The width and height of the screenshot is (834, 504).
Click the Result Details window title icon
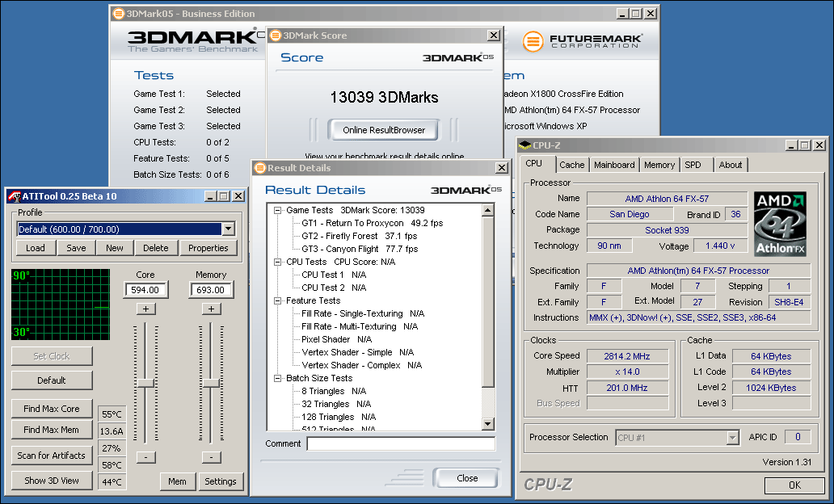point(260,168)
